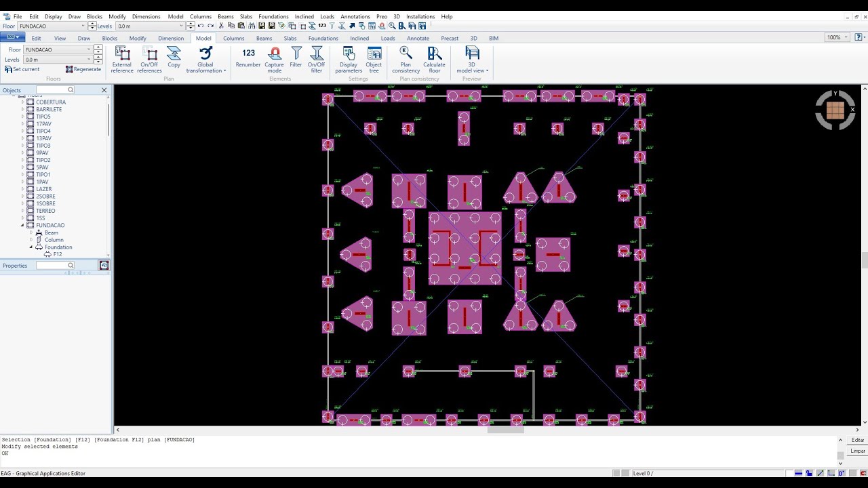Screen dimensions: 868x488
Task: Toggle the On/Off filter
Action: pyautogui.click(x=317, y=60)
